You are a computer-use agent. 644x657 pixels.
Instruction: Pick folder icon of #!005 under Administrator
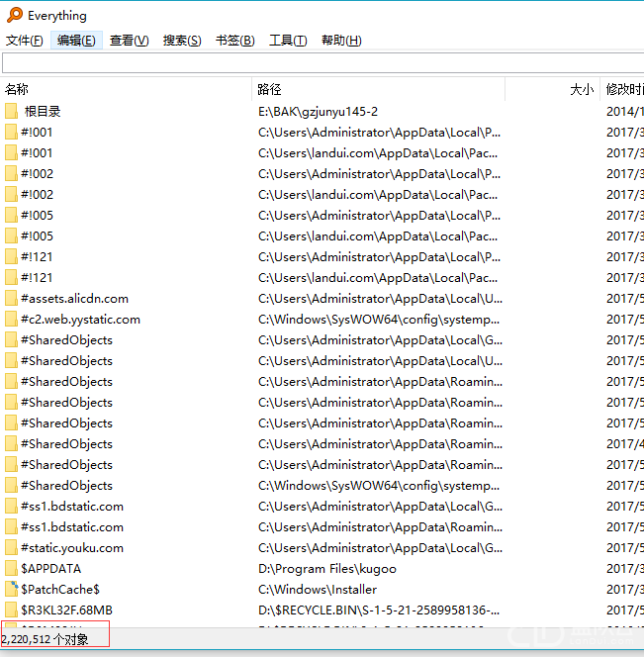[11, 215]
